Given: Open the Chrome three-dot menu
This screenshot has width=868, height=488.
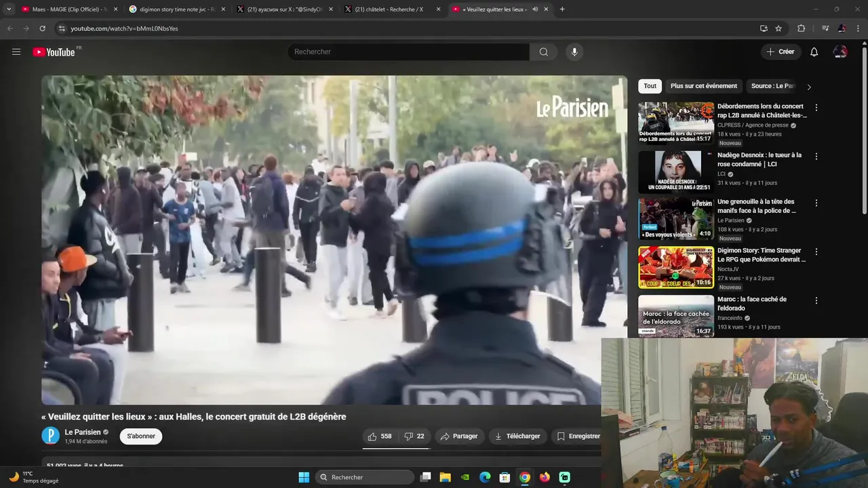Looking at the screenshot, I should point(859,28).
